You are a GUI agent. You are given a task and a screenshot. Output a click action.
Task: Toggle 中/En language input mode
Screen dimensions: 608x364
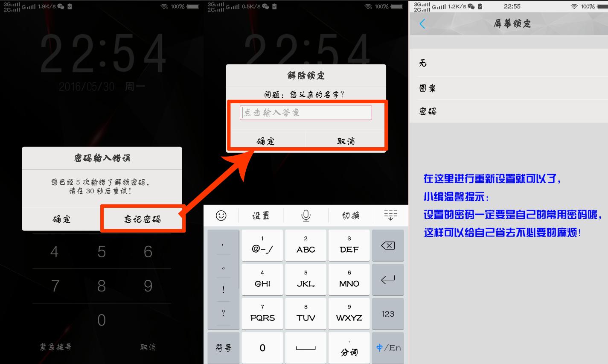pyautogui.click(x=388, y=348)
